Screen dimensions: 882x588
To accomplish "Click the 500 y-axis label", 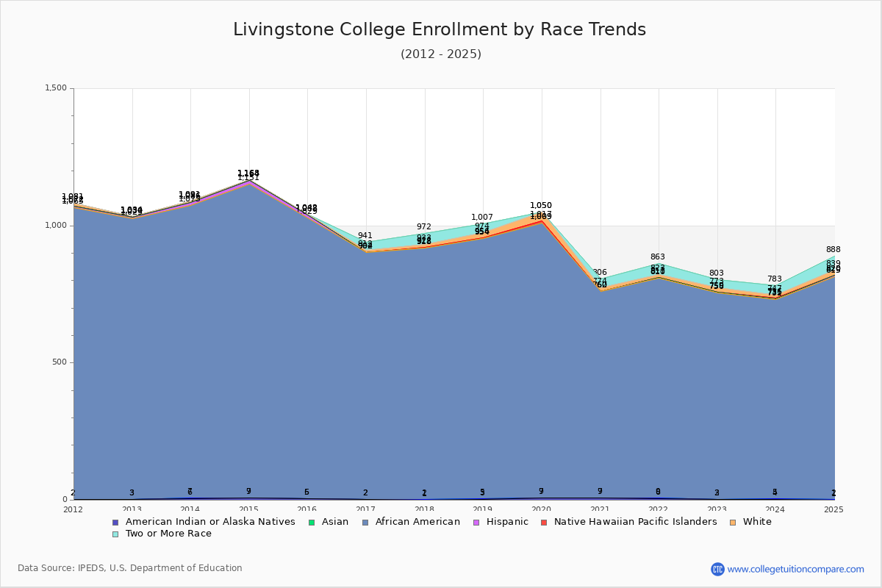I will [60, 362].
